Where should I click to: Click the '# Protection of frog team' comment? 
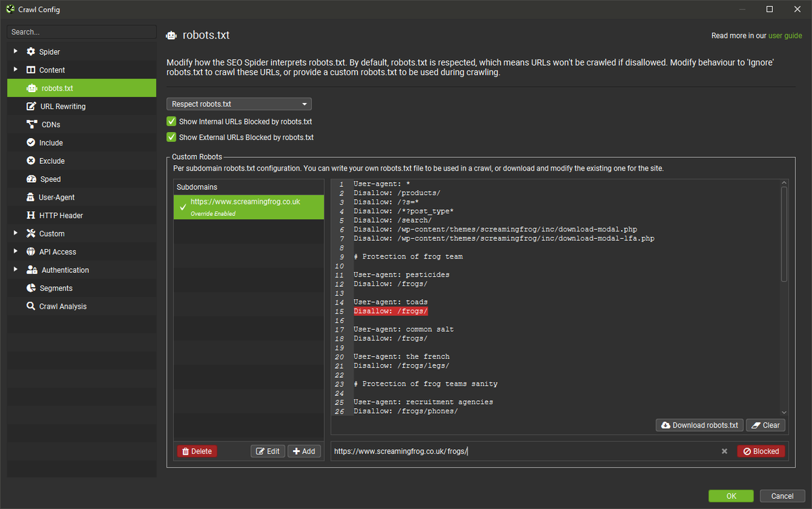pos(408,257)
